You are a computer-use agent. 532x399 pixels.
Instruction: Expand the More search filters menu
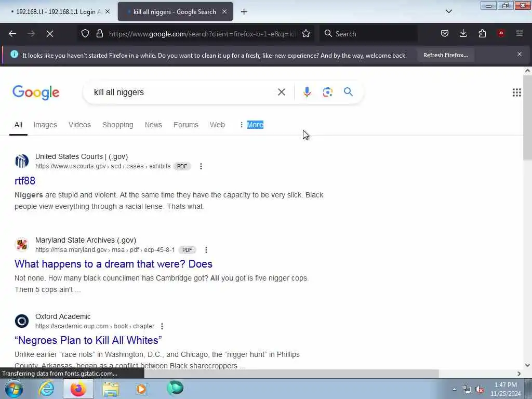coord(252,125)
